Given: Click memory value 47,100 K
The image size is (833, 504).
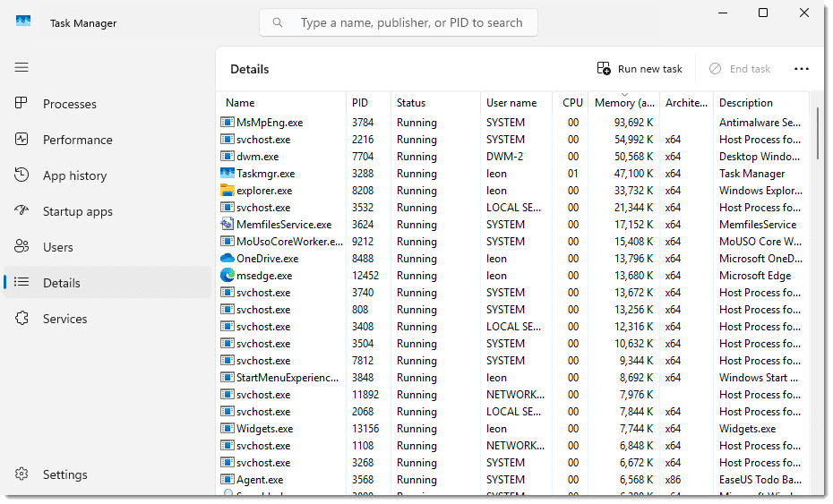Looking at the screenshot, I should click(x=633, y=173).
